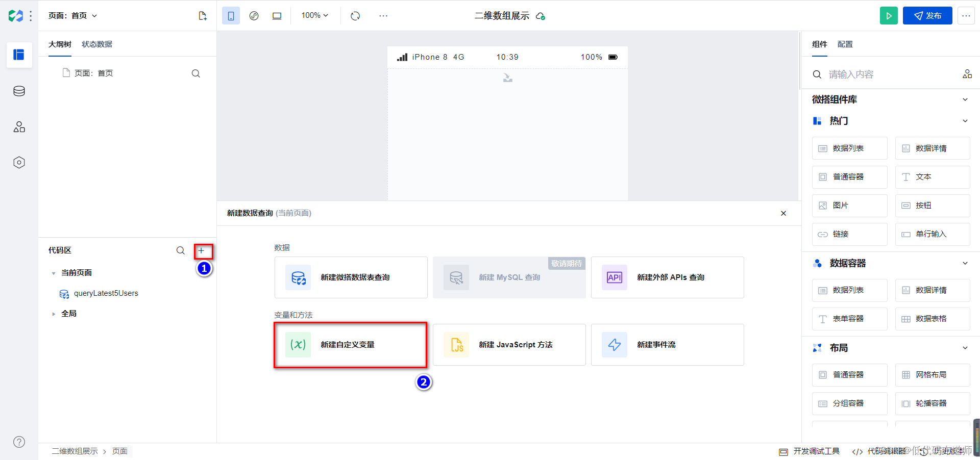Pick the 单行输入 component

[933, 234]
